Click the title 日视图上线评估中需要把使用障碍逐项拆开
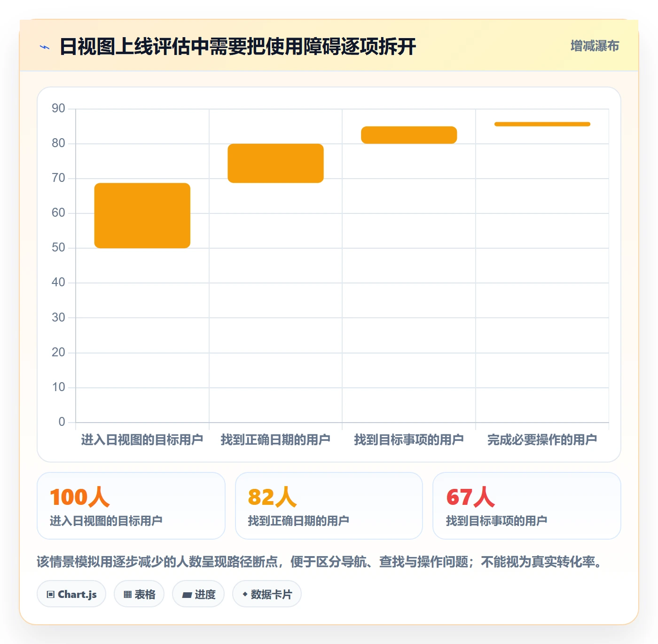The image size is (658, 644). pyautogui.click(x=238, y=47)
